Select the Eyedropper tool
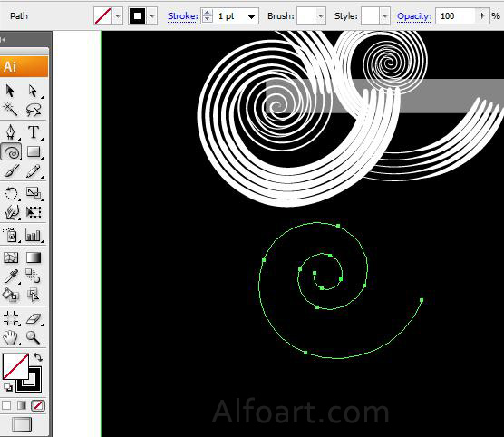Viewport: 504px width, 437px height. 11,277
